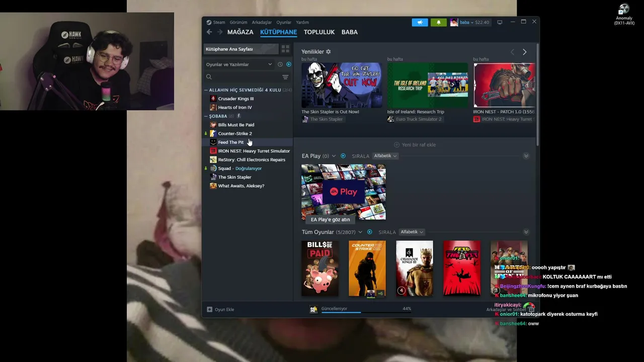Click the downloading game icon in footer
The height and width of the screenshot is (362, 644).
click(x=313, y=309)
